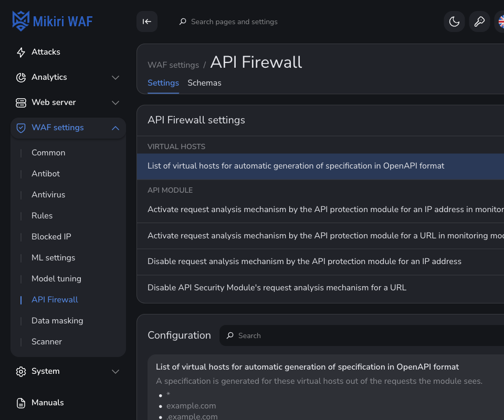The height and width of the screenshot is (420, 504).
Task: Open the Web server section
Action: click(x=68, y=103)
